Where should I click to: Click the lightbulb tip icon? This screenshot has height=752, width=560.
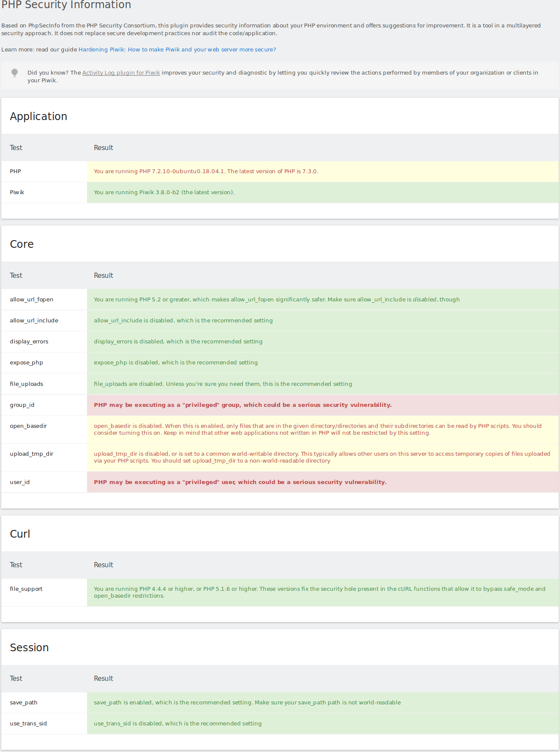point(15,73)
